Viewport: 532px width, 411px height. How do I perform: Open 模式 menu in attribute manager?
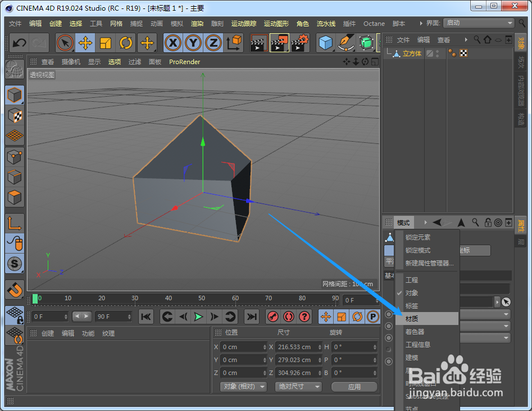pyautogui.click(x=403, y=223)
